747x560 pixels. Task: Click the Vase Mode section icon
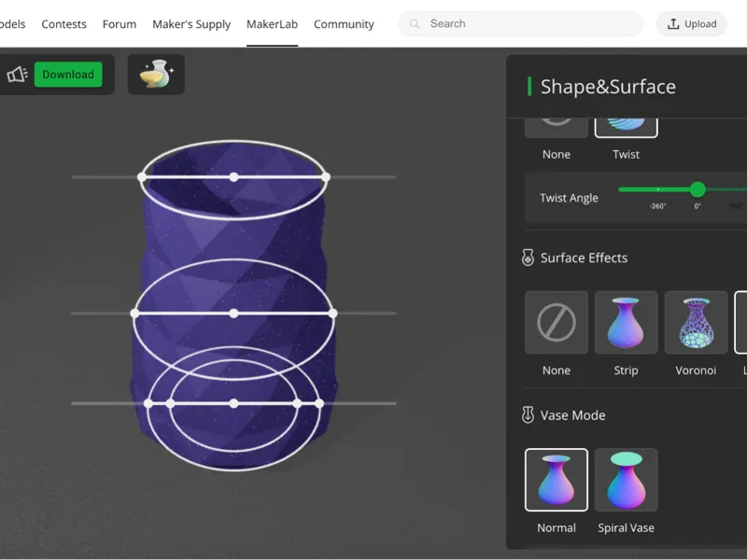528,414
